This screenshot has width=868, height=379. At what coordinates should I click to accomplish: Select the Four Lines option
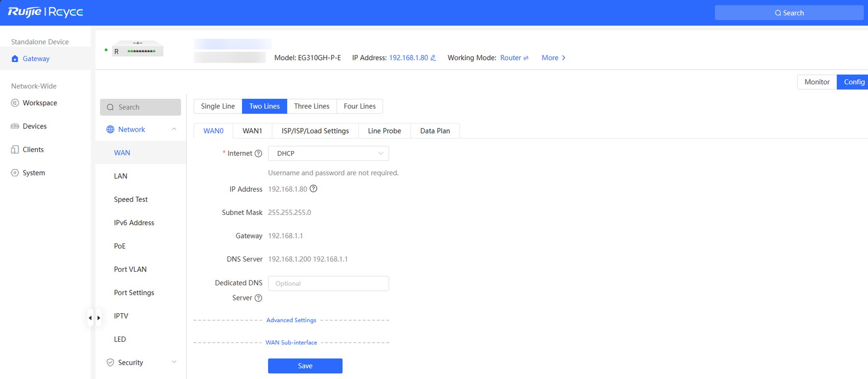tap(360, 106)
